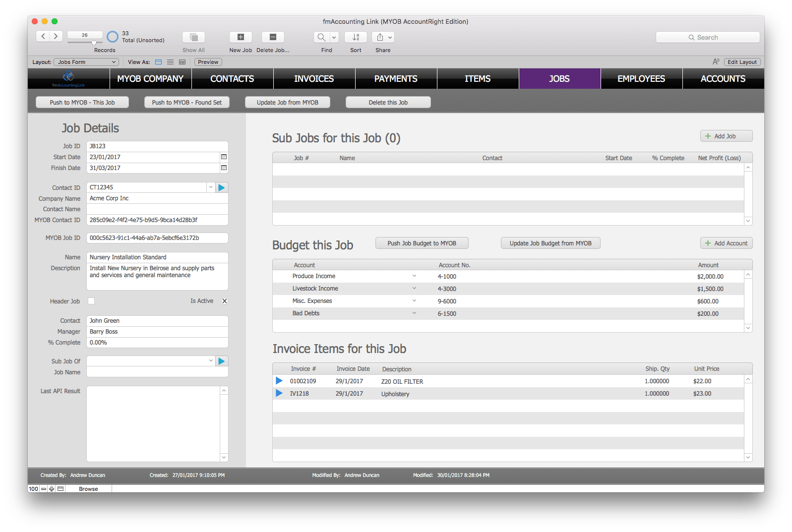Open the Sub Job Of dropdown list
This screenshot has width=792, height=532.
[x=211, y=361]
